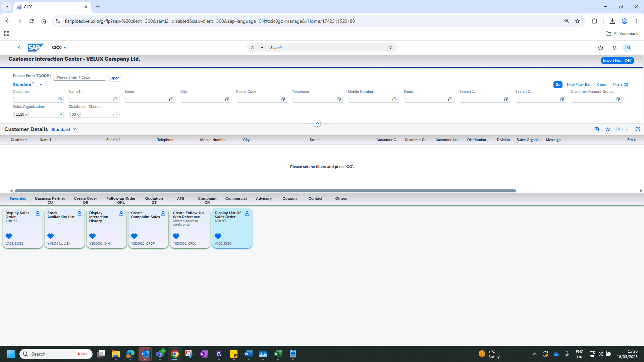Click the scroll right arrow of the table
The height and width of the screenshot is (362, 644).
click(641, 191)
